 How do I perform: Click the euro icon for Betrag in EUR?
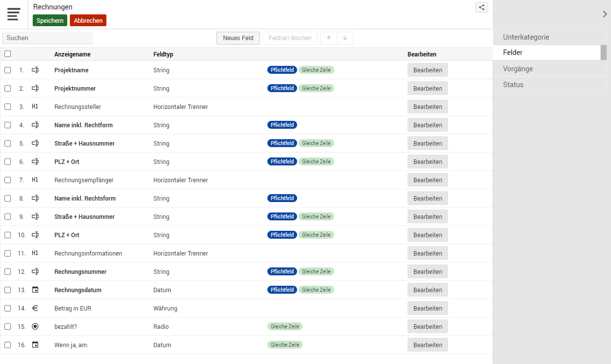[x=35, y=308]
